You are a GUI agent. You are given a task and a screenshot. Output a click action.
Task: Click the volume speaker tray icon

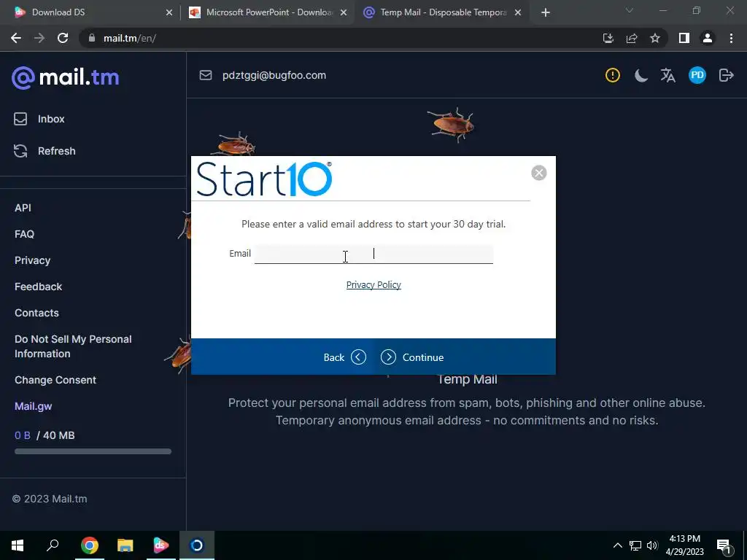pyautogui.click(x=652, y=545)
